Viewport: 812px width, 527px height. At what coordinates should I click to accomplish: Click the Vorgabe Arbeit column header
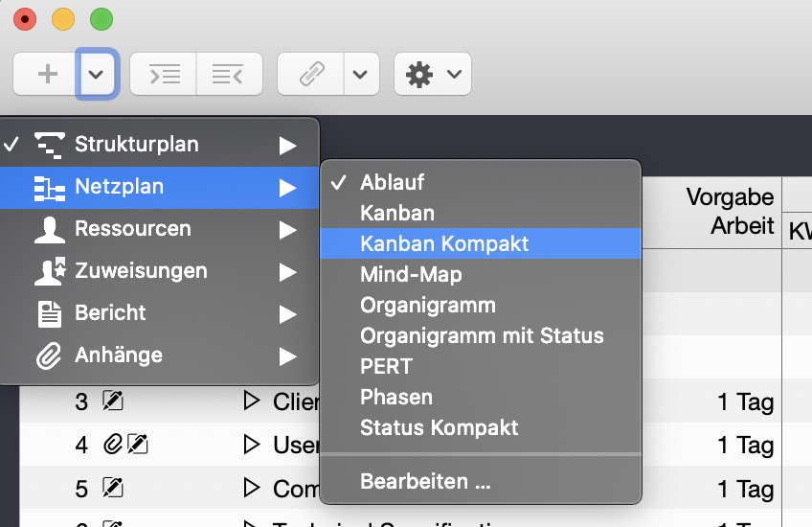click(730, 211)
